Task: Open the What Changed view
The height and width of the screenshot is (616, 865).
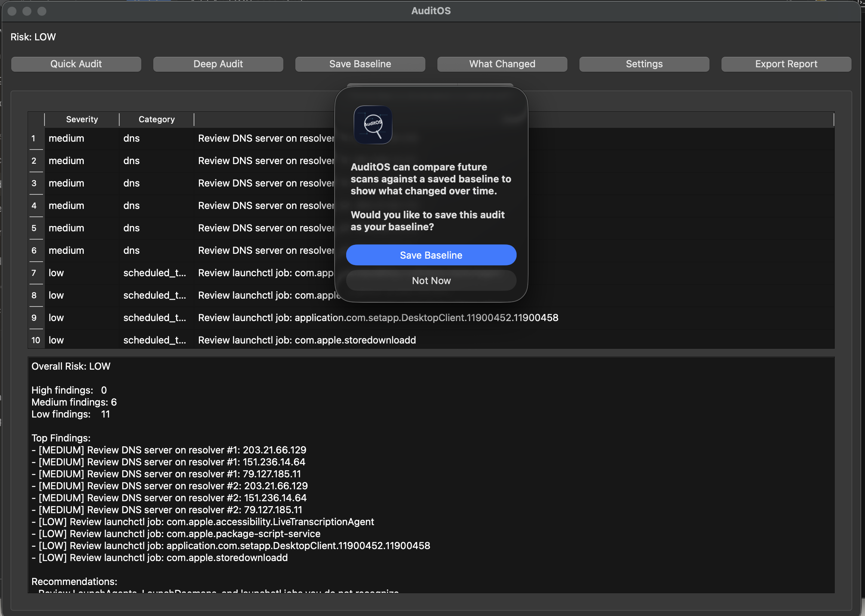Action: pos(502,64)
